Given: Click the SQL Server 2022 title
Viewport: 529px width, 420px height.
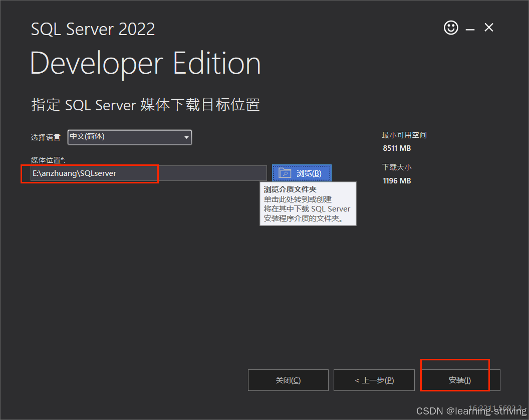Looking at the screenshot, I should tap(93, 29).
